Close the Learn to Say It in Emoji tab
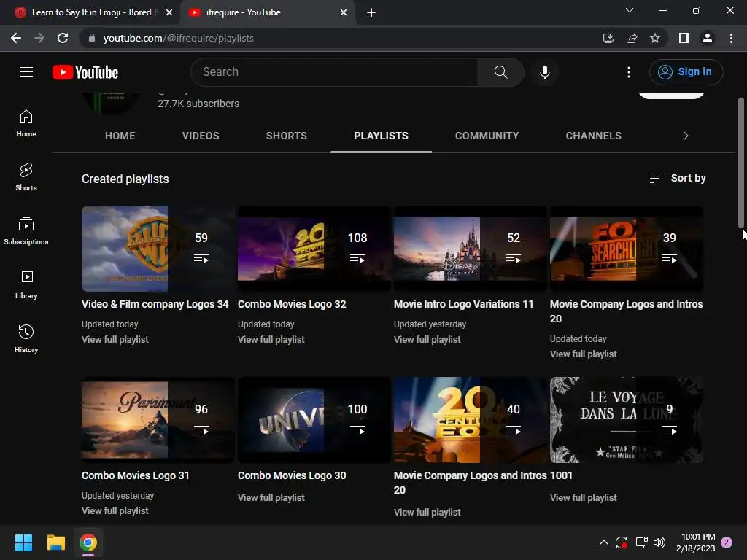The height and width of the screenshot is (560, 747). point(169,12)
